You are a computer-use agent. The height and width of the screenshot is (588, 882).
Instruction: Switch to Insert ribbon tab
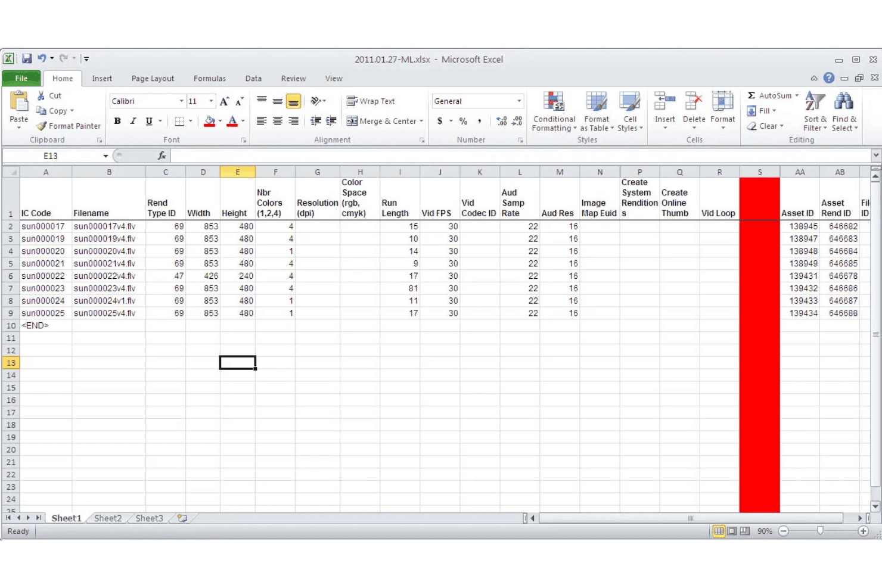click(102, 78)
